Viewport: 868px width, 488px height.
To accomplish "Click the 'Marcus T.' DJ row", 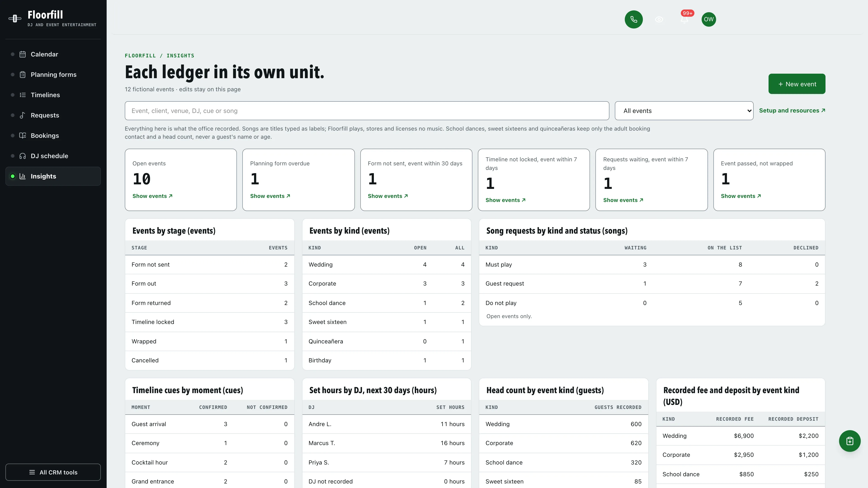I will pos(387,443).
